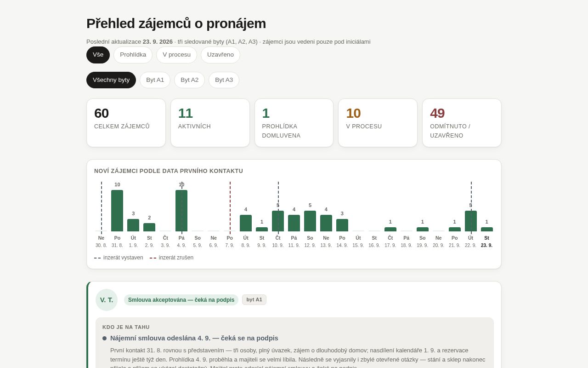The height and width of the screenshot is (368, 588).
Task: Click the "byt A1" tag on V. T. card
Action: [x=254, y=299]
